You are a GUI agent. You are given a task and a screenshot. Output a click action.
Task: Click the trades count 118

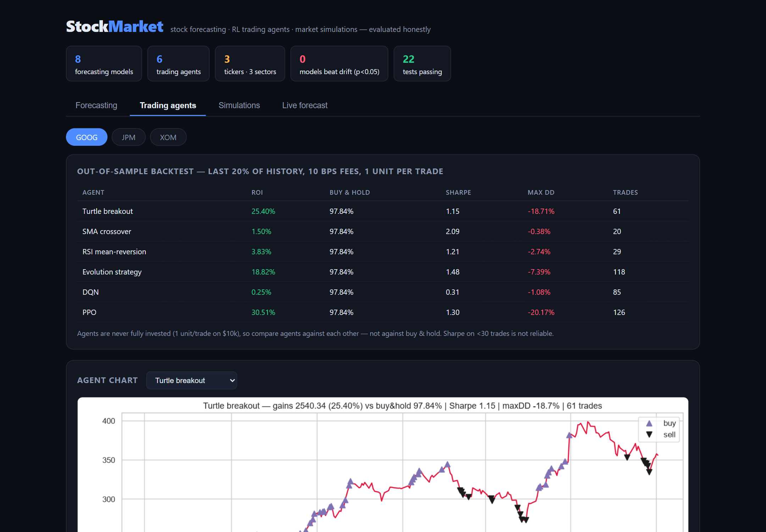coord(619,272)
